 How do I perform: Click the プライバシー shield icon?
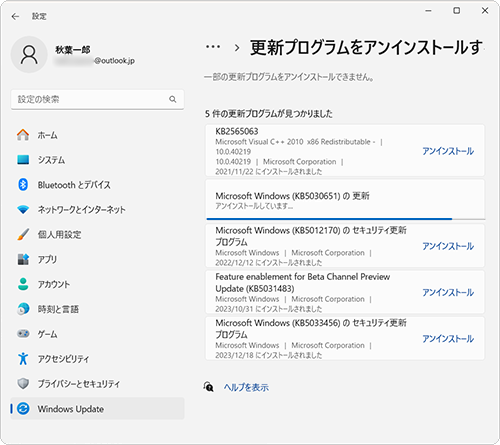[23, 384]
